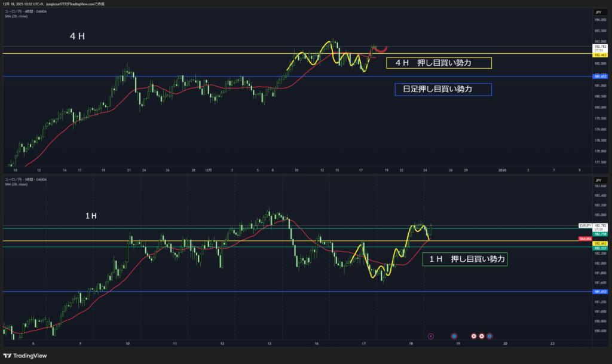Click the second red-and-white economic event icon

482,336
